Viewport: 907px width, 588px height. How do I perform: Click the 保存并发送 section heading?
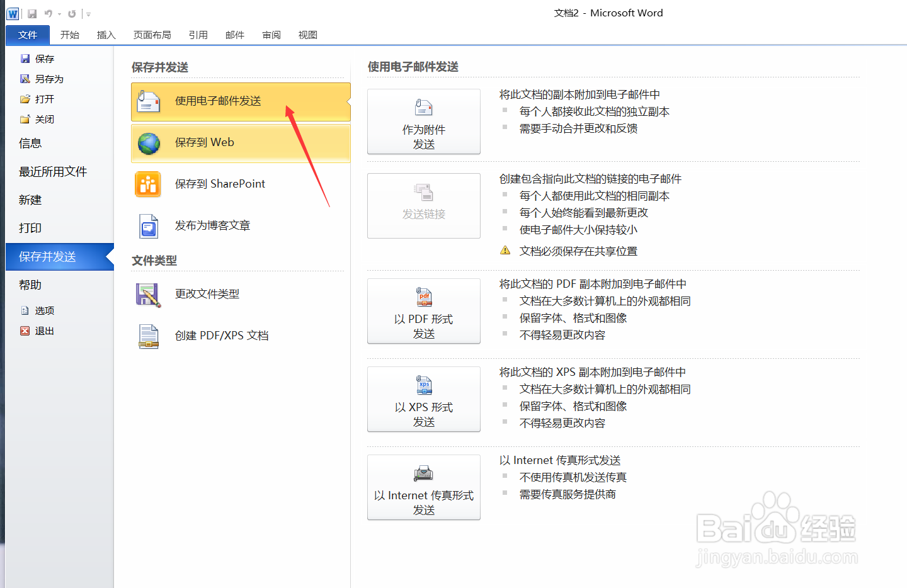click(160, 67)
